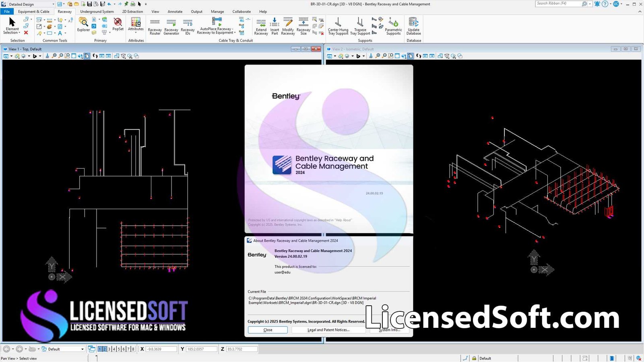Click the Y coordinate input field
This screenshot has height=362, width=644.
[x=201, y=349]
